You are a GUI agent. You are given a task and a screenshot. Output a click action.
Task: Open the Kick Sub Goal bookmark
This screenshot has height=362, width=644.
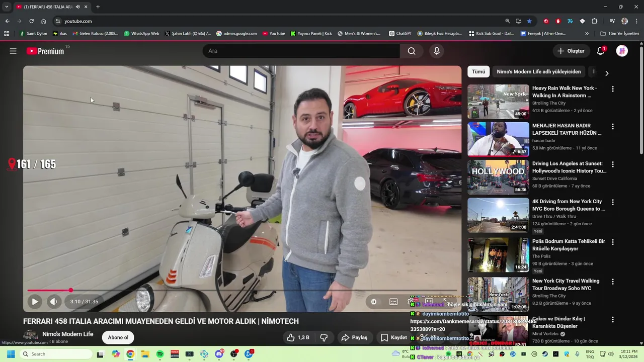click(x=492, y=34)
